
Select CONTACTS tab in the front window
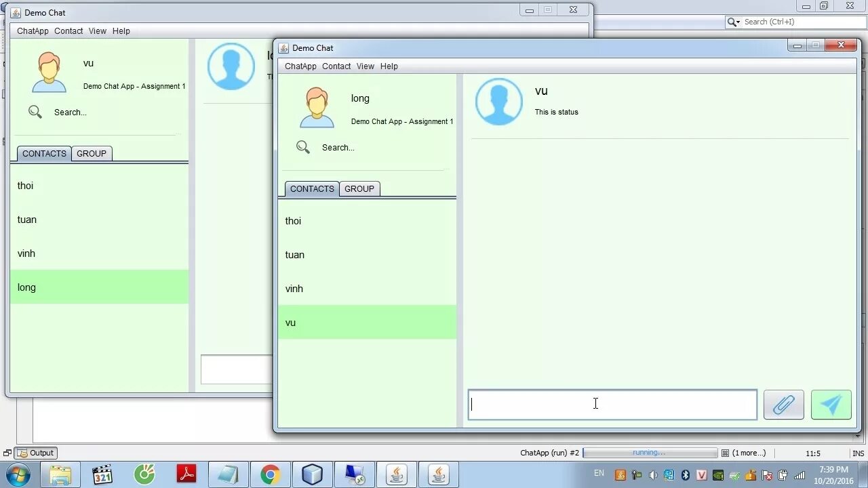312,189
